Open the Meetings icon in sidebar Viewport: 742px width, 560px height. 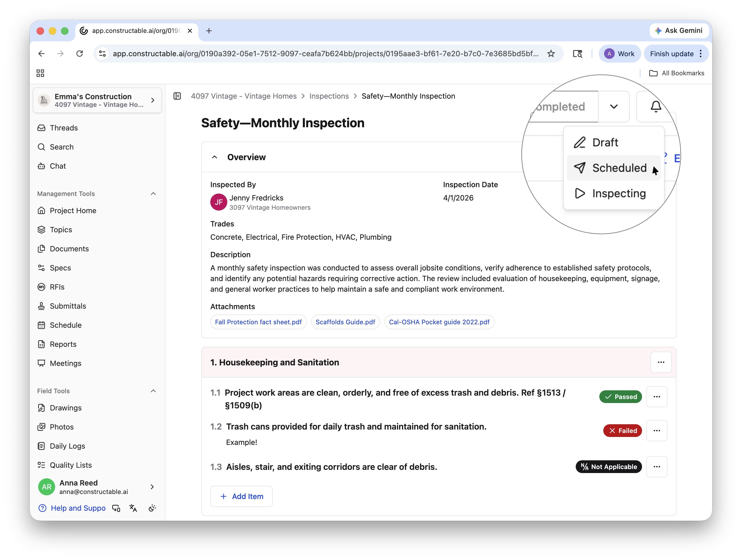pyautogui.click(x=41, y=364)
